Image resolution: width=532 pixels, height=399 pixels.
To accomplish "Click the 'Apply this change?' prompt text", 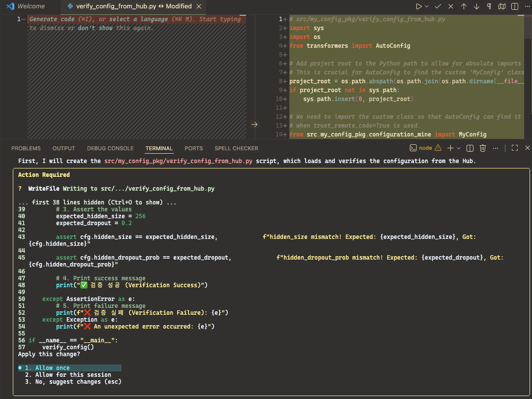I will click(49, 354).
